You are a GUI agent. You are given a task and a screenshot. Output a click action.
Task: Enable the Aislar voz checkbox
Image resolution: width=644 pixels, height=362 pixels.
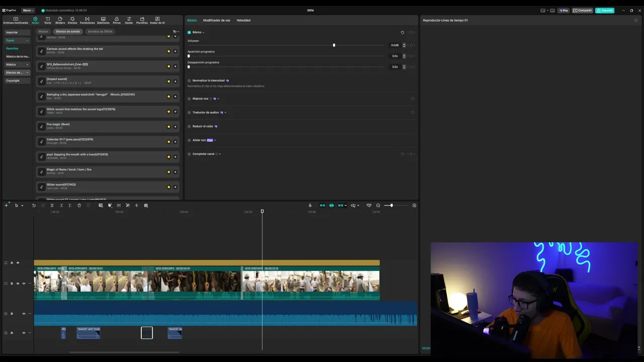pyautogui.click(x=189, y=140)
